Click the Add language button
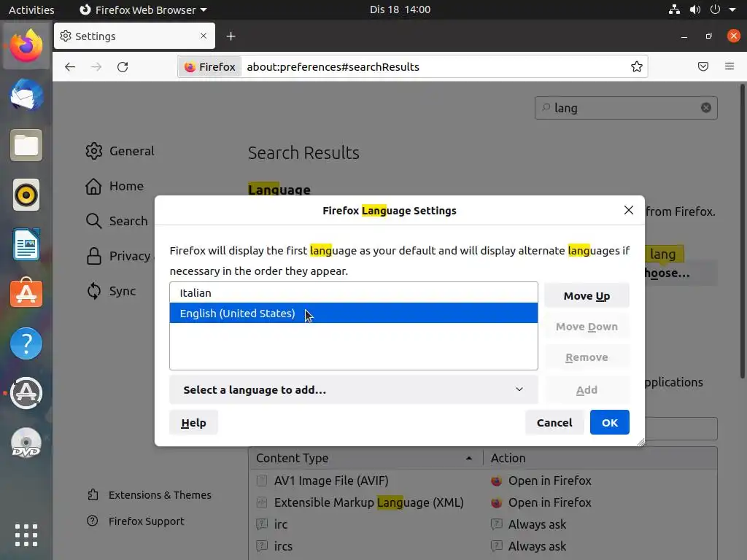Image resolution: width=747 pixels, height=560 pixels. tap(587, 390)
